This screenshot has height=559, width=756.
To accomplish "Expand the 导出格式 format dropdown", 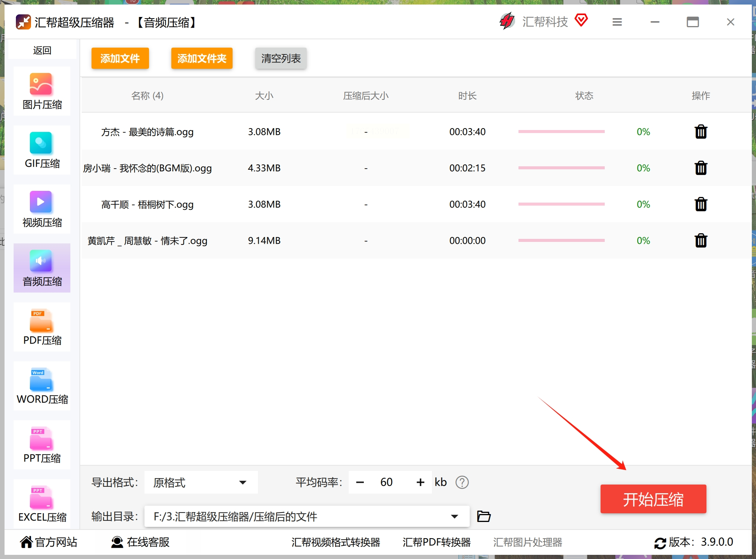I will pos(242,482).
